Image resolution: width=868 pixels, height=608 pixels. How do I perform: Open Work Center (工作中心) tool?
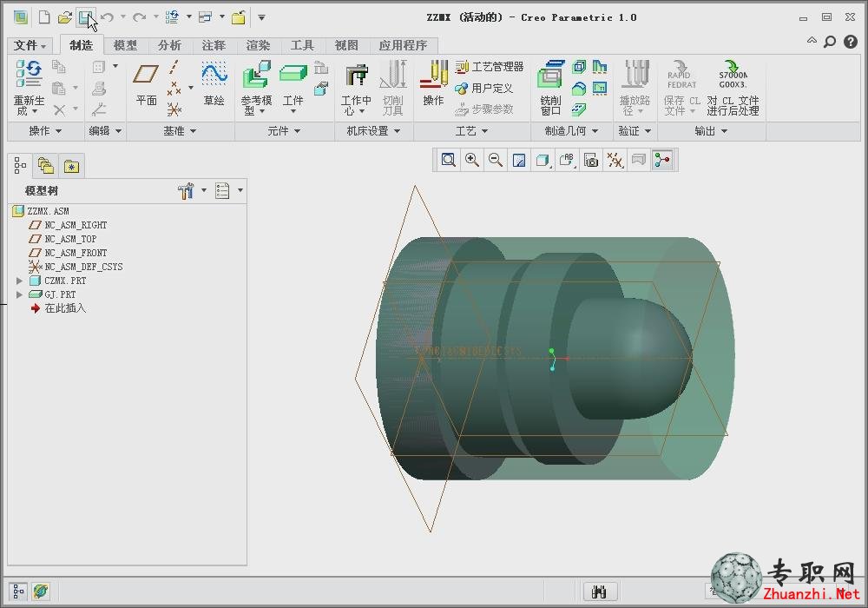pos(355,89)
